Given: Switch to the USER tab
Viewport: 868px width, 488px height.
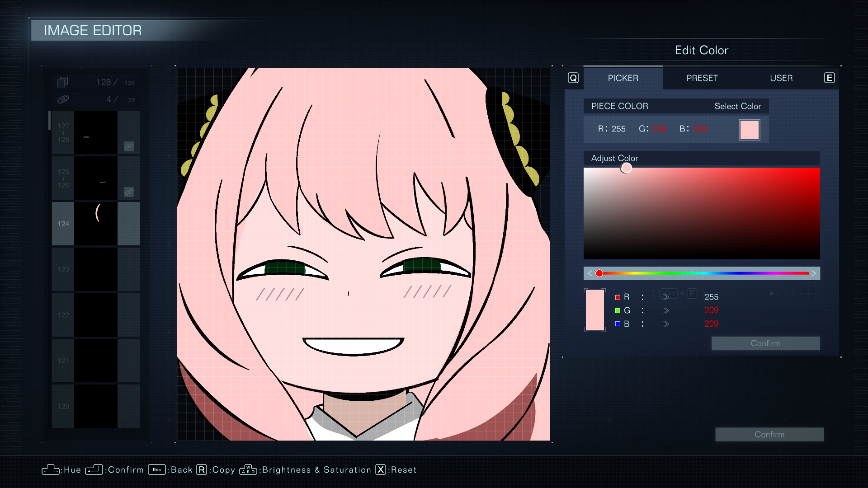Looking at the screenshot, I should pyautogui.click(x=781, y=78).
